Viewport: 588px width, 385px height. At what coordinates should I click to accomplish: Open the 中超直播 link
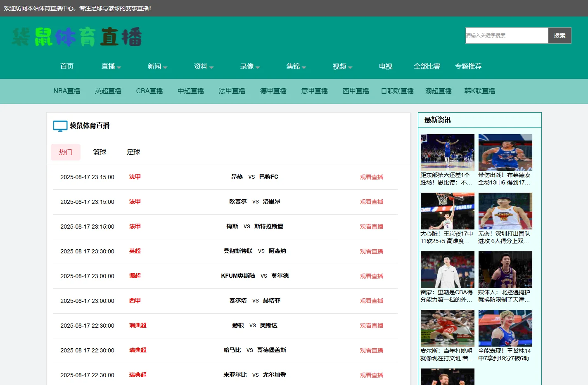[191, 91]
